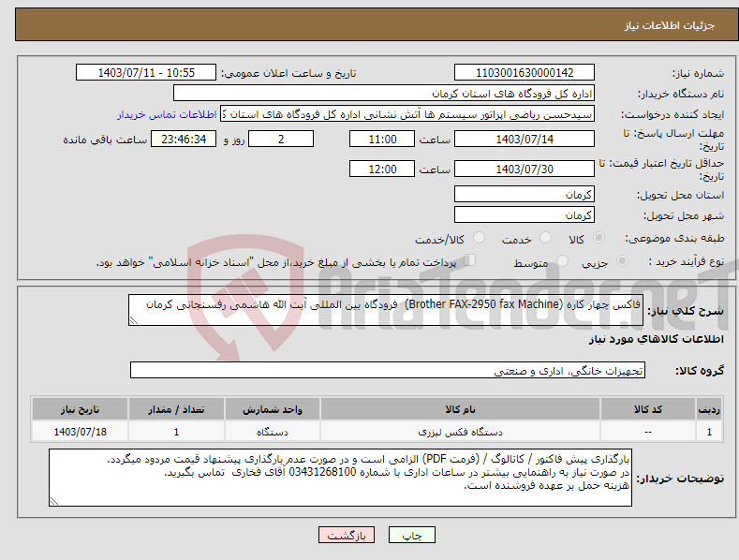739x560 pixels.
Task: Click the شماره نیاز field 1103001630000142
Action: click(525, 73)
